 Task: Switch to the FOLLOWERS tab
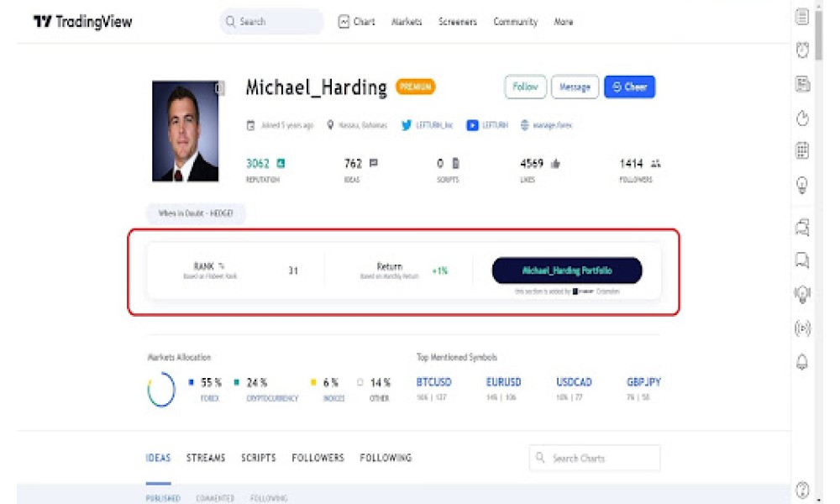coord(318,458)
